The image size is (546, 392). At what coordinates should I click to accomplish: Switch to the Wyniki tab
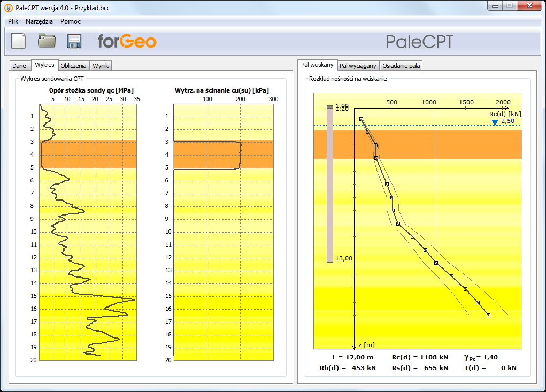point(101,66)
